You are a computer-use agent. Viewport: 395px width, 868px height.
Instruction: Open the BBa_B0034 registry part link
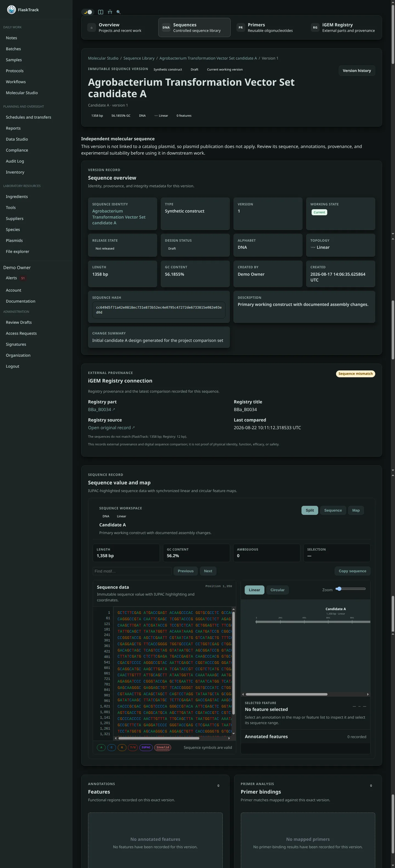click(x=101, y=410)
